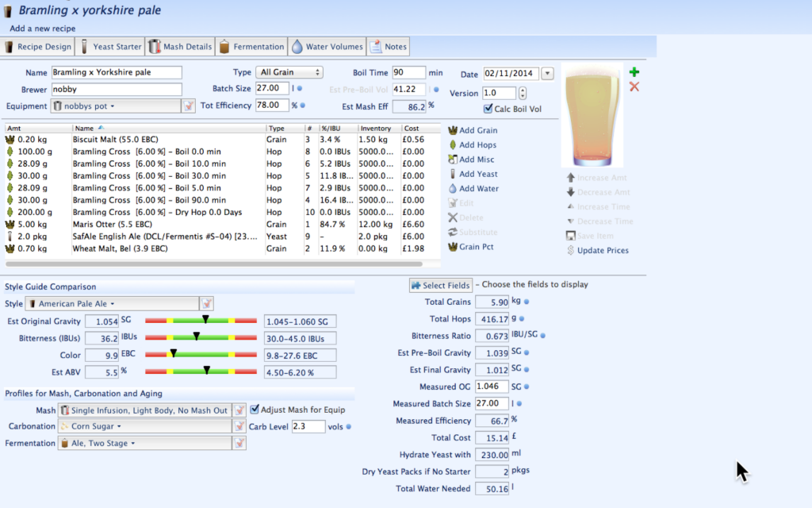Select the Wheat Malt, Bel (3.9 EBC) row
Screen dimensions: 812x508
coord(222,248)
